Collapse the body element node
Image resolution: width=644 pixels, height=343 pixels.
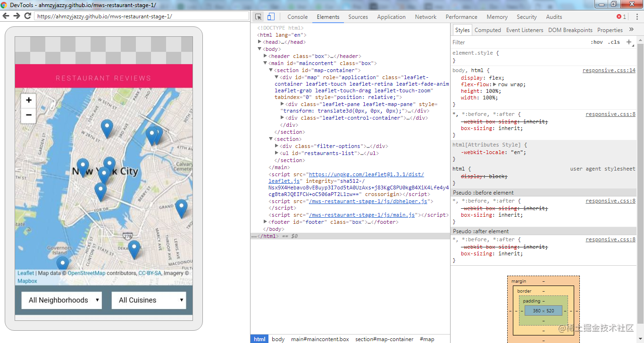coord(259,49)
